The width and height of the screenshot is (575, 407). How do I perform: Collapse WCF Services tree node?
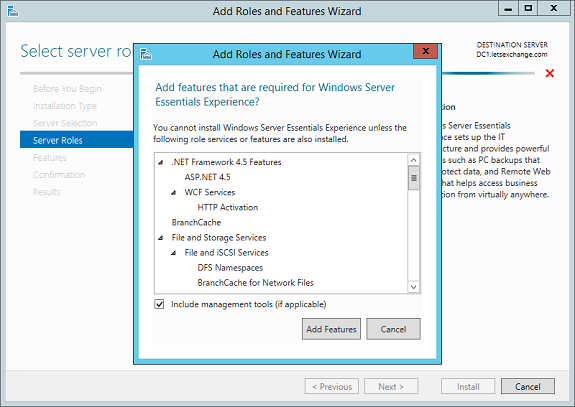tap(174, 192)
